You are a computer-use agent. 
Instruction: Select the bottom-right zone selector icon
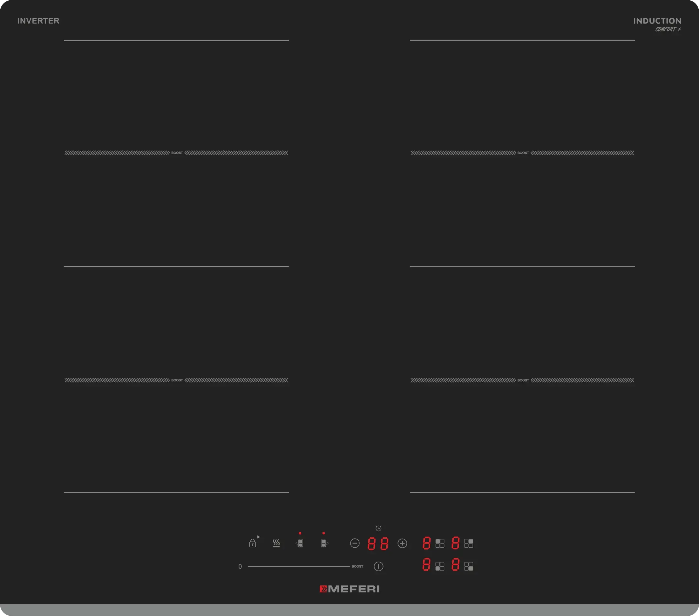(x=469, y=566)
